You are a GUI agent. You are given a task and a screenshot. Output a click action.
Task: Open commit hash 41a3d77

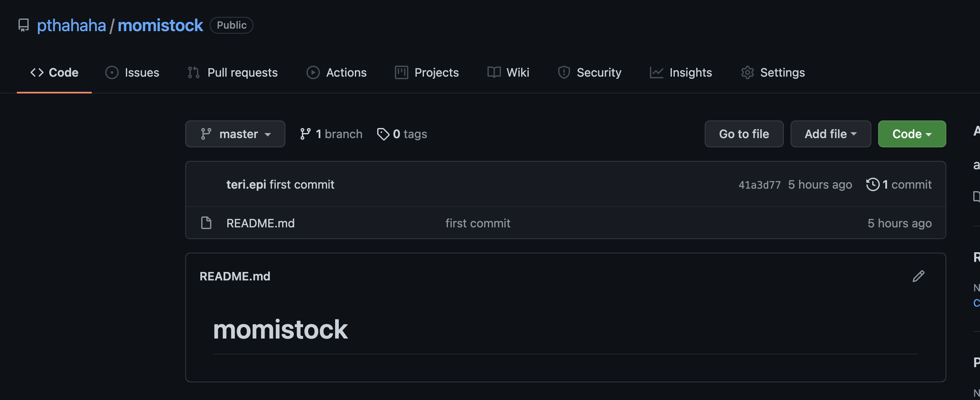[x=759, y=185]
